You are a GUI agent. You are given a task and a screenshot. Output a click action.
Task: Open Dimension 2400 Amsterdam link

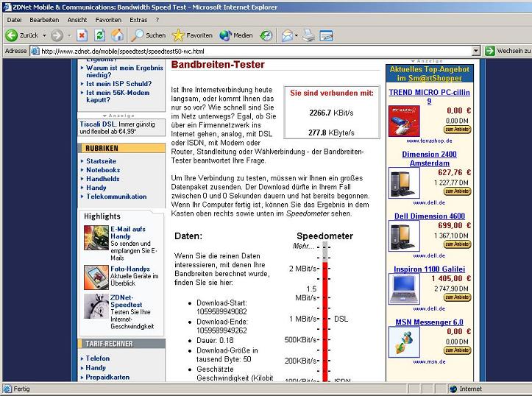(429, 158)
